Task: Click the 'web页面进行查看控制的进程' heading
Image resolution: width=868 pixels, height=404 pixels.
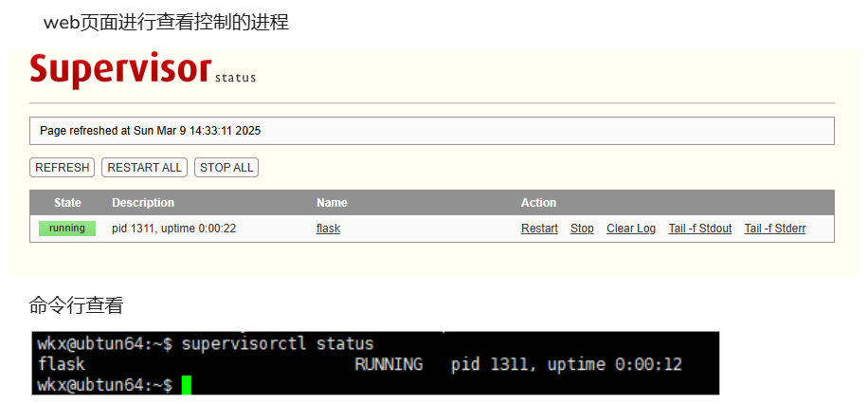Action: click(166, 23)
